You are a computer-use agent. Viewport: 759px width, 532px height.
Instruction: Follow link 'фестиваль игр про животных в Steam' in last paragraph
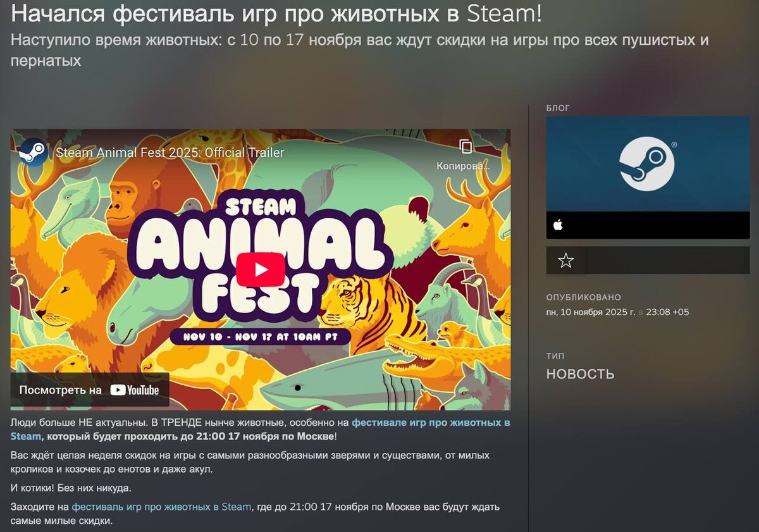click(161, 507)
